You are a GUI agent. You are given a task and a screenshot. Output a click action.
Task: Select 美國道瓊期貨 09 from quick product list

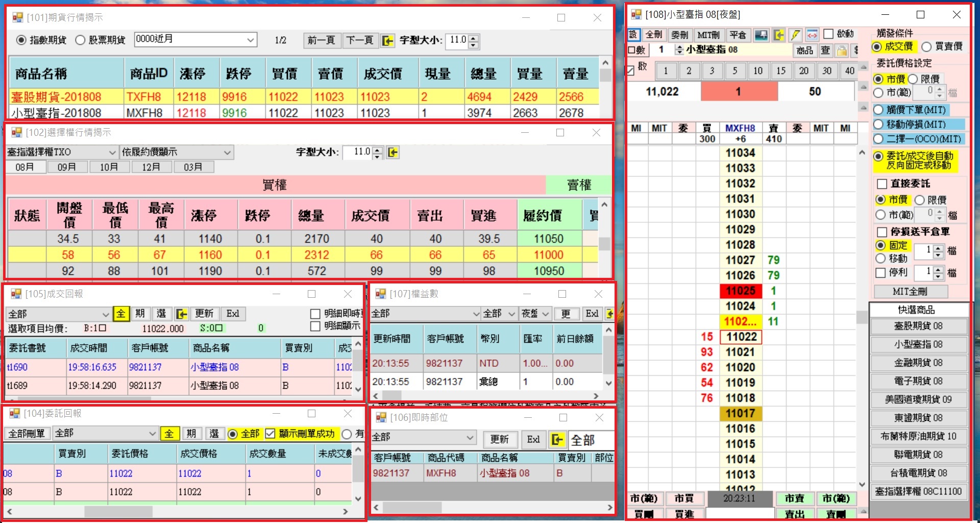coord(918,399)
